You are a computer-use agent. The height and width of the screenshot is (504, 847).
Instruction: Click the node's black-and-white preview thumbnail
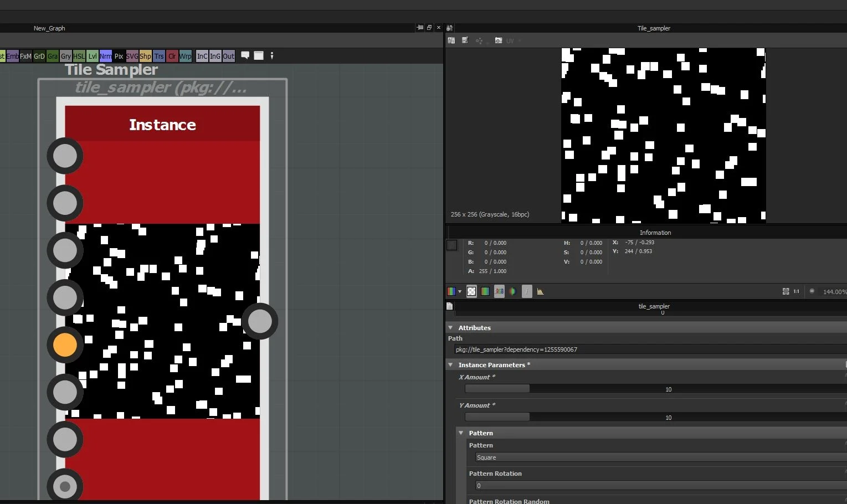click(x=162, y=321)
